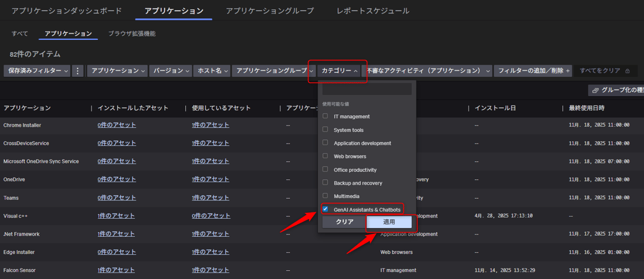Image resolution: width=644 pixels, height=279 pixels.
Task: Switch to アプリケーションダッシュボード tab
Action: [x=67, y=11]
